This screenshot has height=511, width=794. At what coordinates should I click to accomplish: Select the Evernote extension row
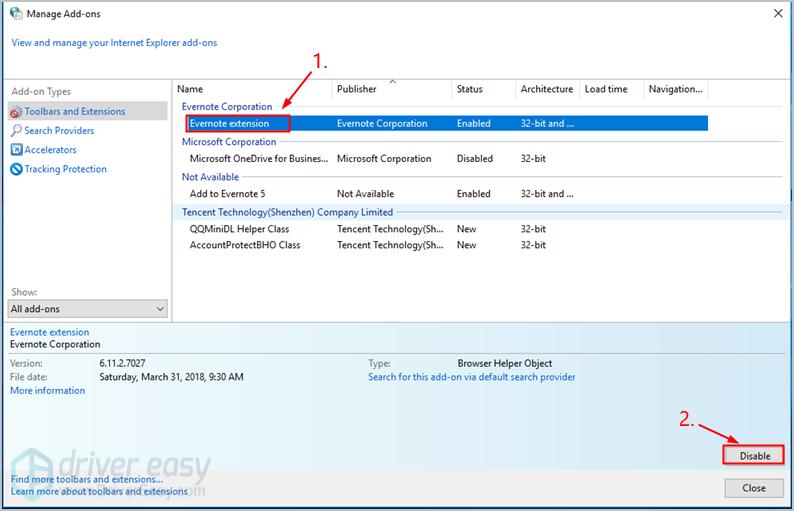[447, 124]
